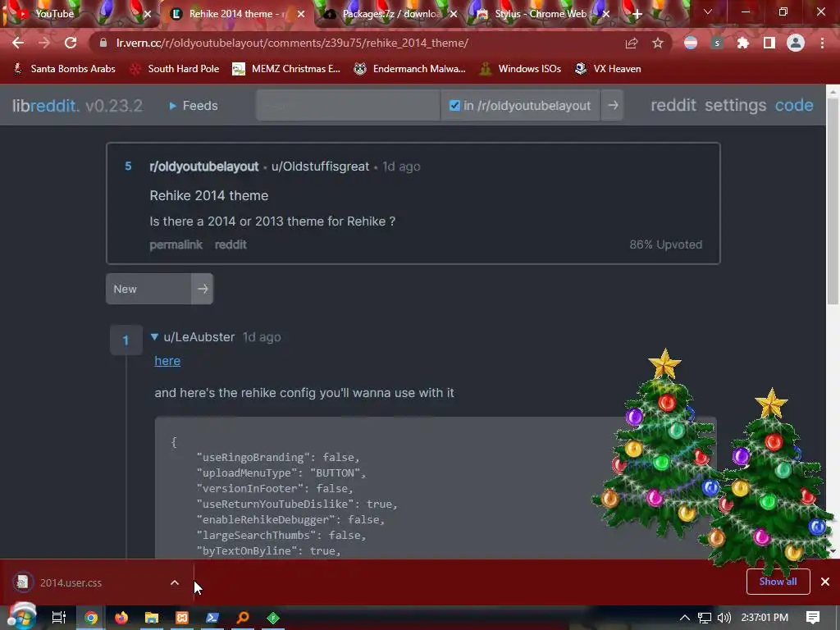This screenshot has width=840, height=630.
Task: Launch Firefox from taskbar
Action: (121, 618)
